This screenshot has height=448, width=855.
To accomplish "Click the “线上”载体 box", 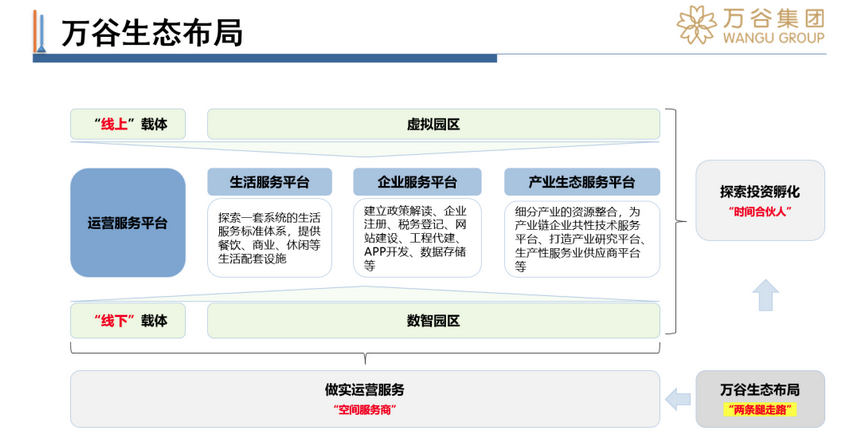I will tap(128, 124).
